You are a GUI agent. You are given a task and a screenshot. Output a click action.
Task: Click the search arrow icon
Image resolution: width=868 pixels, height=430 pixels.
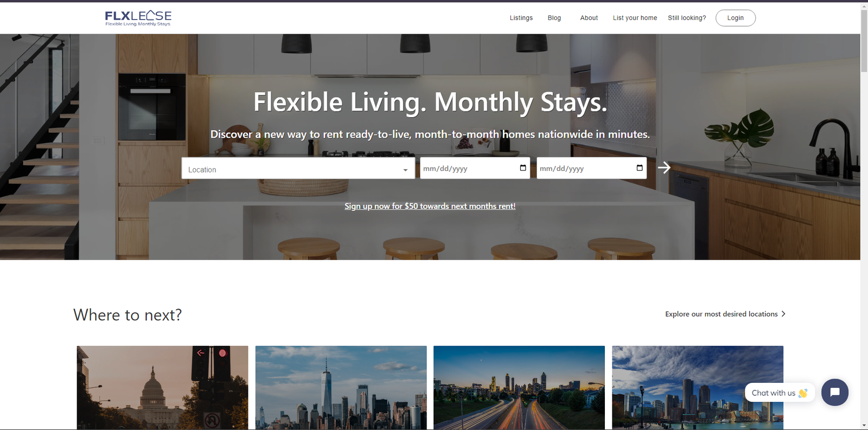(x=664, y=168)
